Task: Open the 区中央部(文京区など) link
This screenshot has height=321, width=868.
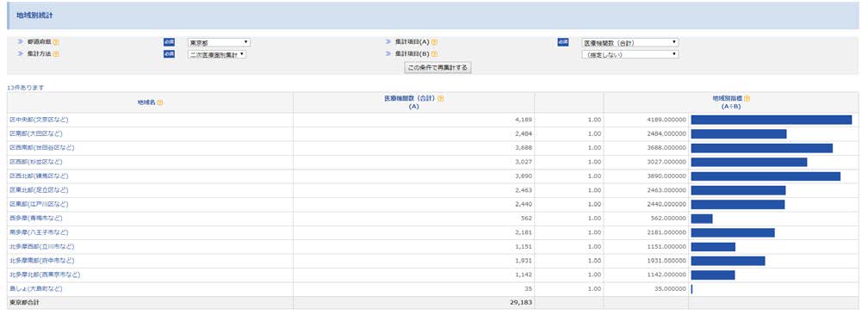Action: pyautogui.click(x=39, y=120)
